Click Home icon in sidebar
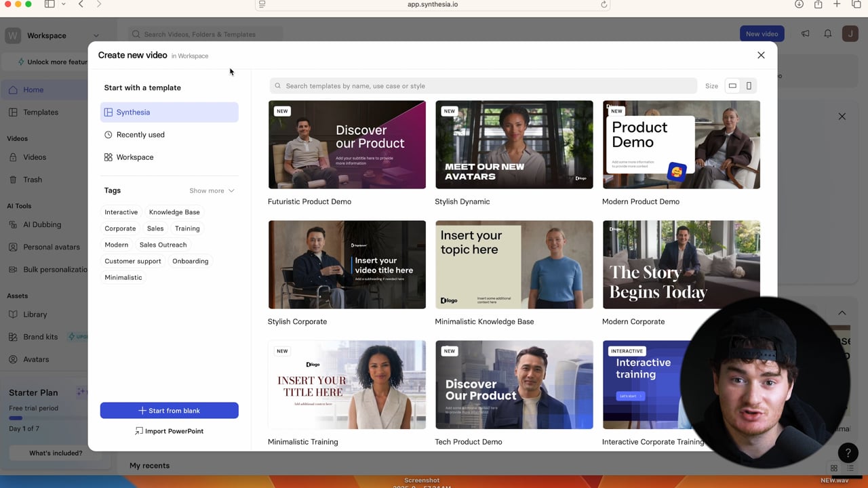This screenshot has height=488, width=868. (13, 89)
